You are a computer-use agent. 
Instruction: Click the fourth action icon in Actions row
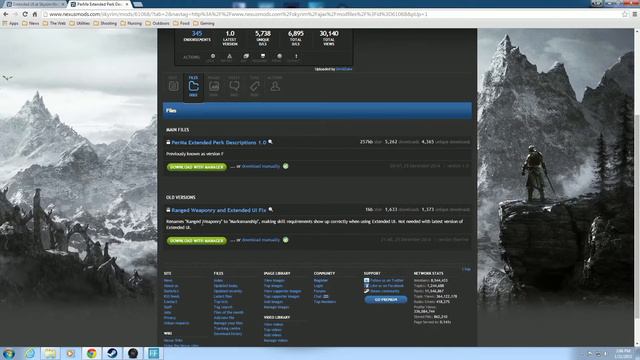click(263, 56)
